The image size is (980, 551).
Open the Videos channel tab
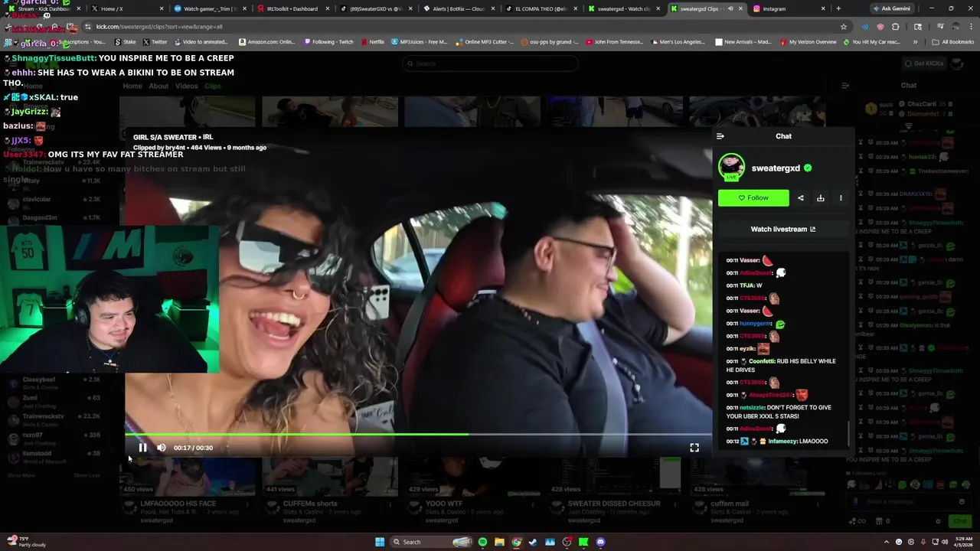186,86
